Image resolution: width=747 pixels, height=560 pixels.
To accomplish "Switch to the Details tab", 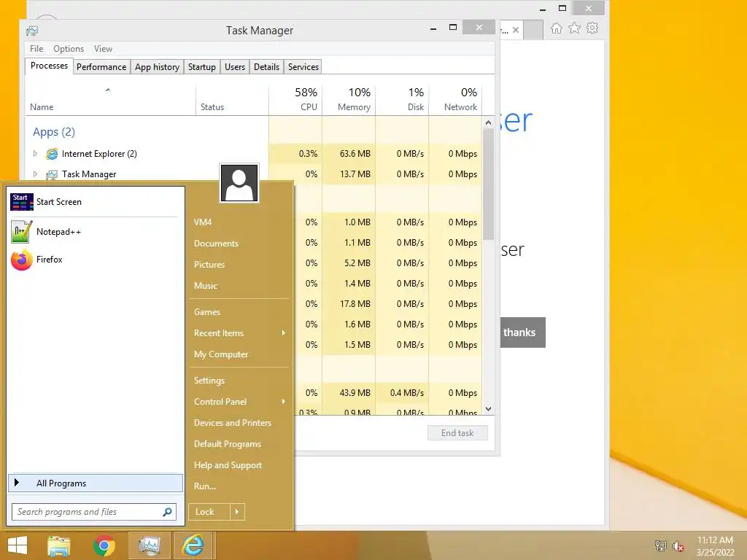I will click(x=266, y=67).
